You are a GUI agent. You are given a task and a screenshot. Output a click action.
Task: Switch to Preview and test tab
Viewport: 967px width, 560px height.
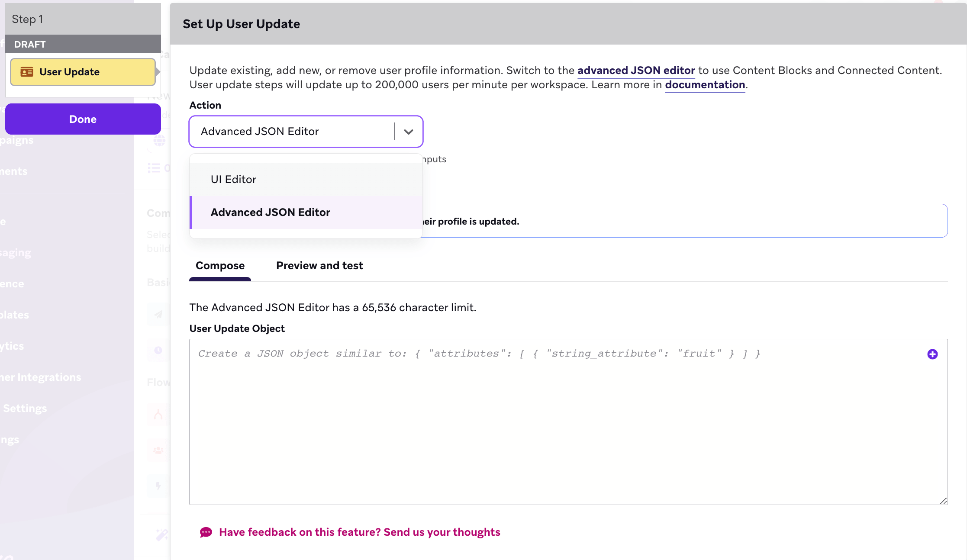click(319, 266)
